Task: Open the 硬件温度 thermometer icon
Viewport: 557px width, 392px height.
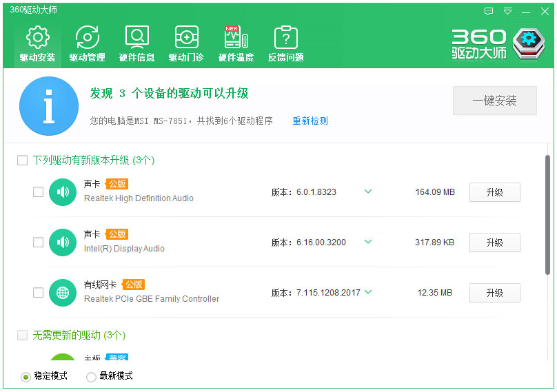Action: 236,37
